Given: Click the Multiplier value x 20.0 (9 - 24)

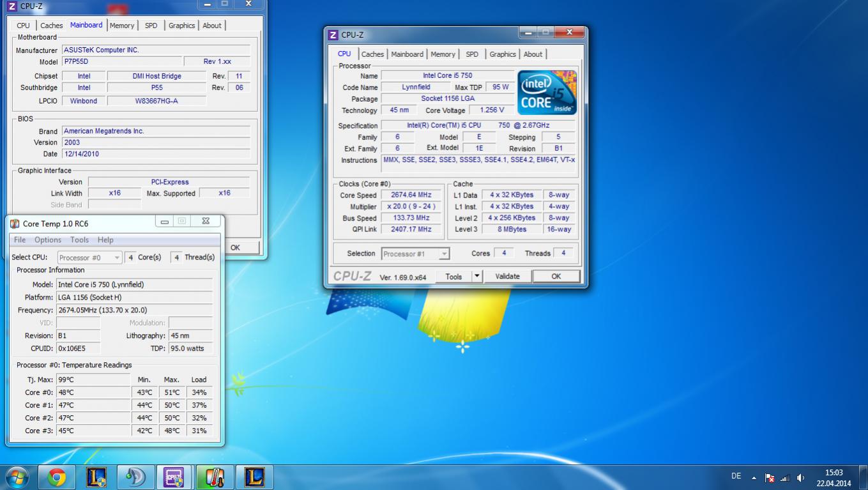Looking at the screenshot, I should click(411, 206).
